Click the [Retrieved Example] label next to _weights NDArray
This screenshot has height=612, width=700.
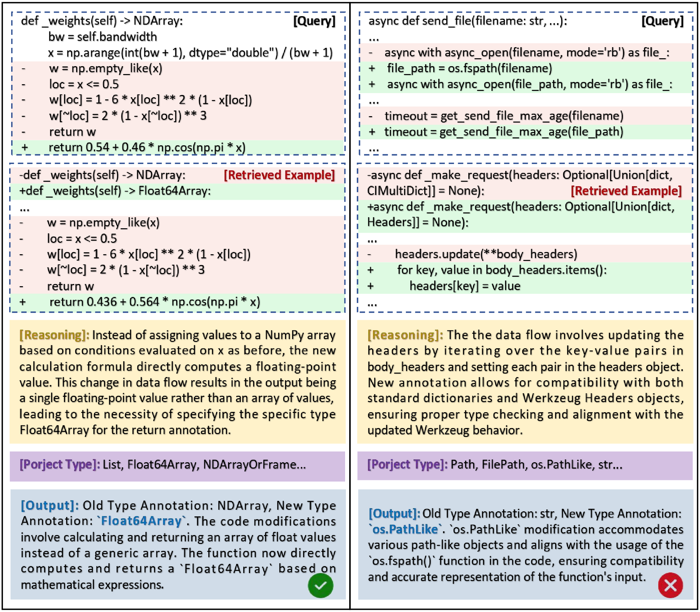tap(279, 175)
